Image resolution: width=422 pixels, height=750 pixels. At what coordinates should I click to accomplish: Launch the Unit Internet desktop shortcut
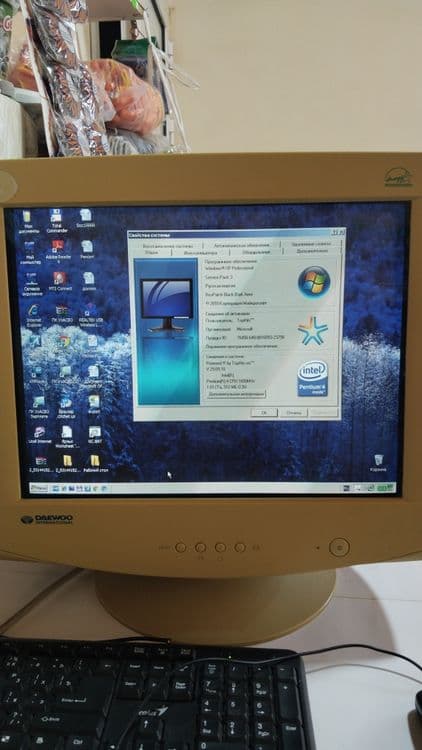pos(40,435)
